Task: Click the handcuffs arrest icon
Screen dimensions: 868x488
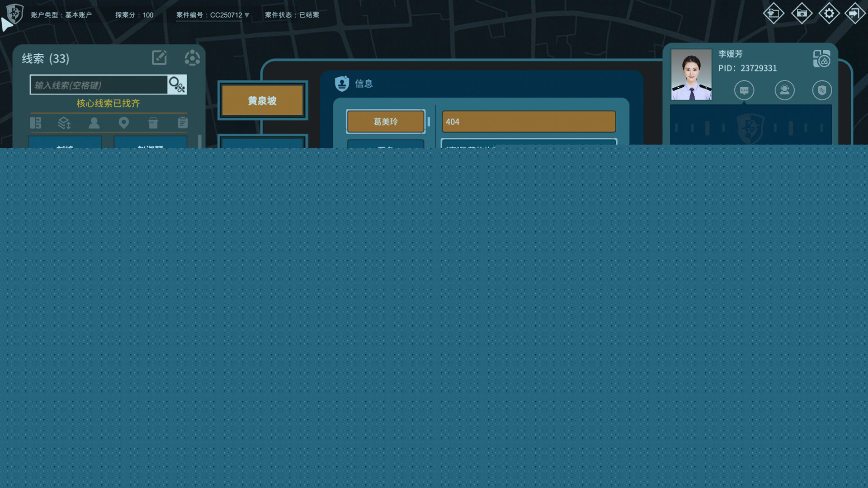Action: 821,59
